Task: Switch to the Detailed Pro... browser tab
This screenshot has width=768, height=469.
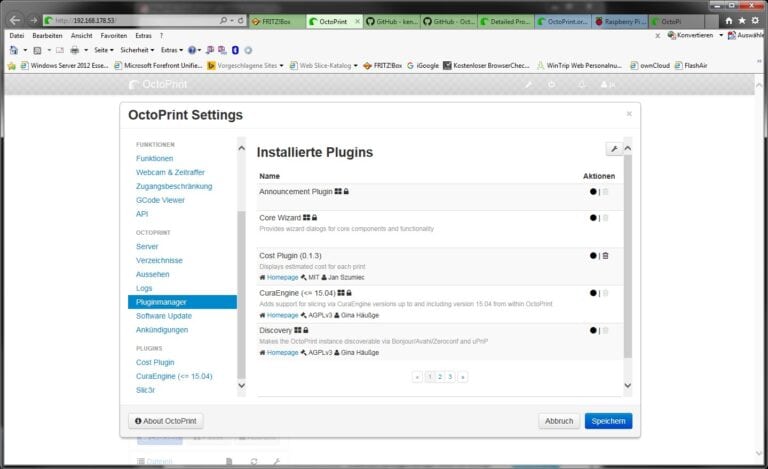Action: [505, 22]
